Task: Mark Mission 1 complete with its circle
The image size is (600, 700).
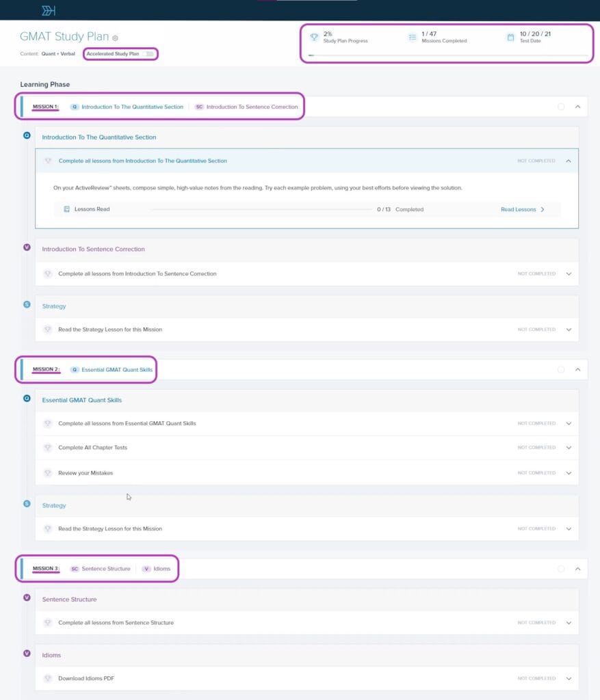Action: (x=561, y=107)
